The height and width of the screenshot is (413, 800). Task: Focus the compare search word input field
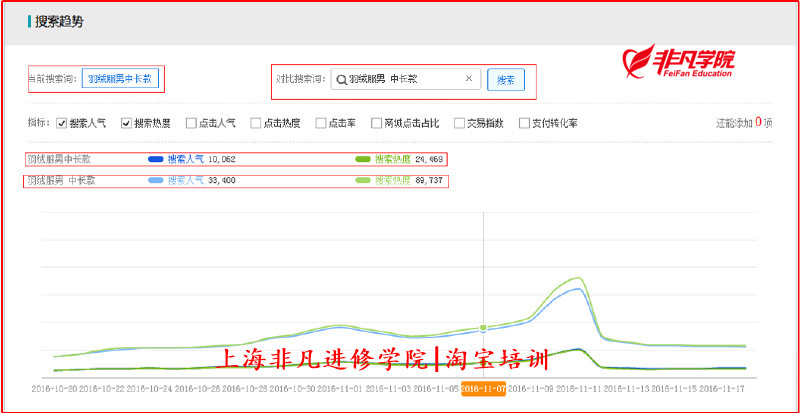tap(406, 79)
